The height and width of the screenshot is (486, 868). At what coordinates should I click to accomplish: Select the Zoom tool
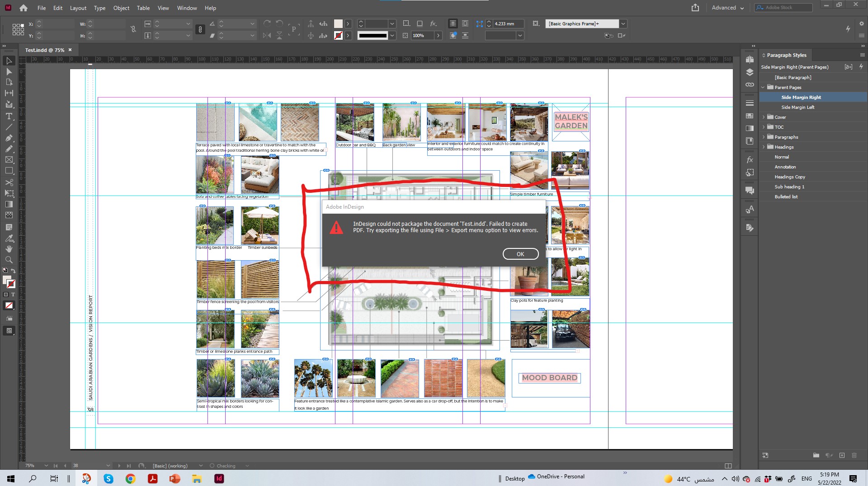click(9, 260)
